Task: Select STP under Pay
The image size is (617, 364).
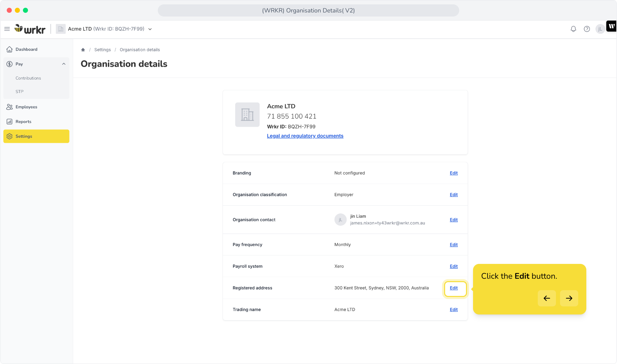Action: (x=20, y=92)
